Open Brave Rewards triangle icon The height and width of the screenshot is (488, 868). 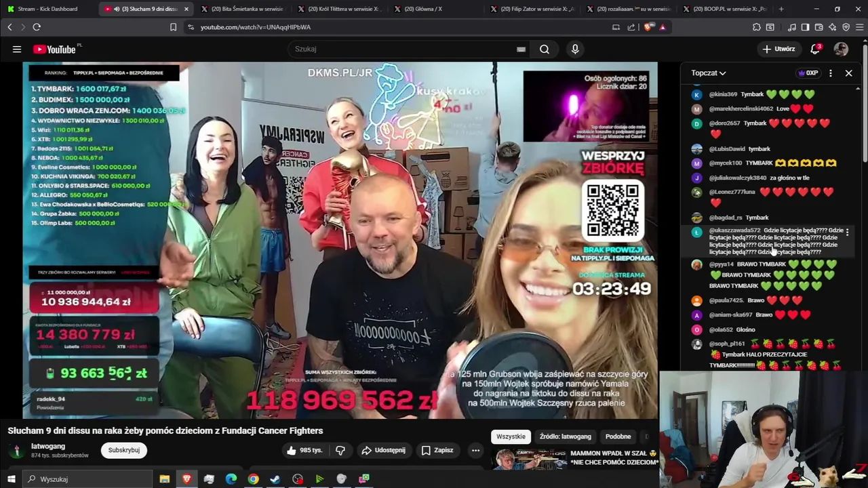click(x=663, y=27)
